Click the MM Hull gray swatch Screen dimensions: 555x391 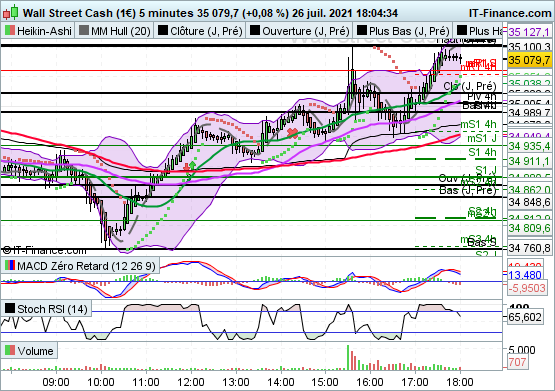coord(84,30)
